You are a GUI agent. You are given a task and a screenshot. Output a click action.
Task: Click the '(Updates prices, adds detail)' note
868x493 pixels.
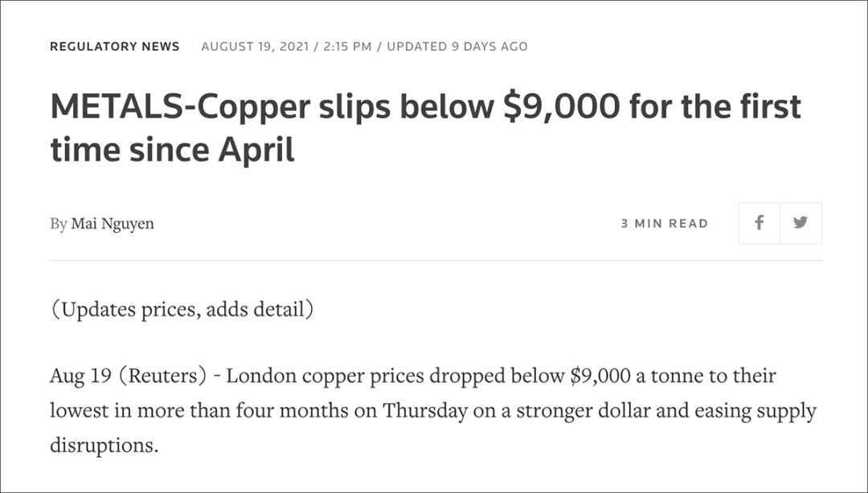click(182, 309)
